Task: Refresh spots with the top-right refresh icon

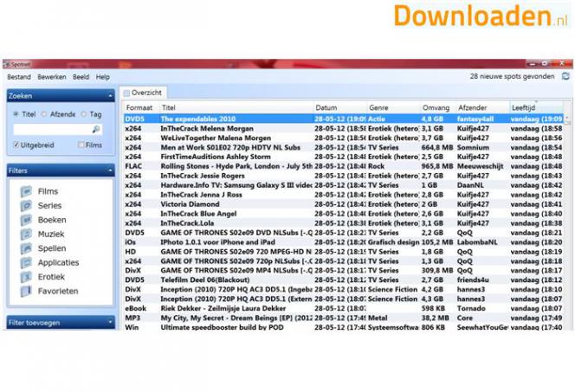Action: [565, 76]
